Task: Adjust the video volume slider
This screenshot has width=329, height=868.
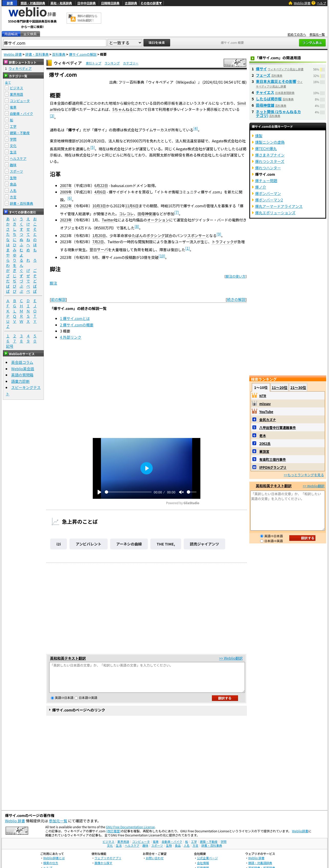Action: pyautogui.click(x=192, y=492)
